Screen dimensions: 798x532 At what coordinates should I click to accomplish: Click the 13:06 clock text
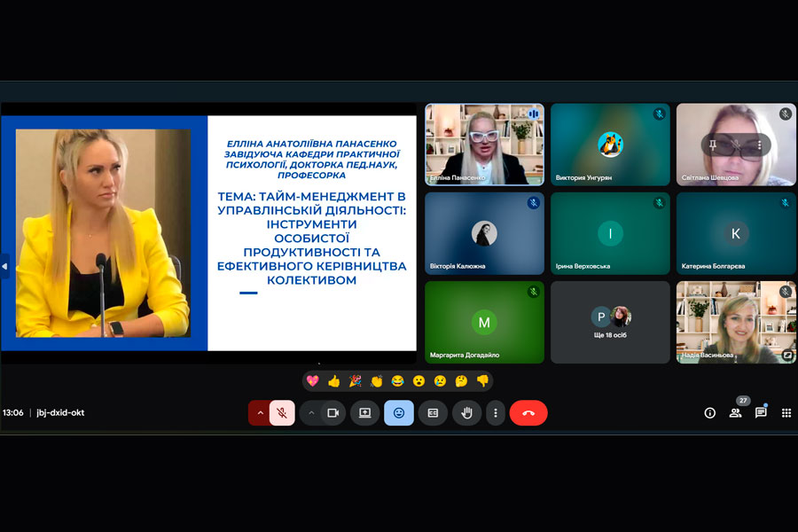pyautogui.click(x=12, y=413)
